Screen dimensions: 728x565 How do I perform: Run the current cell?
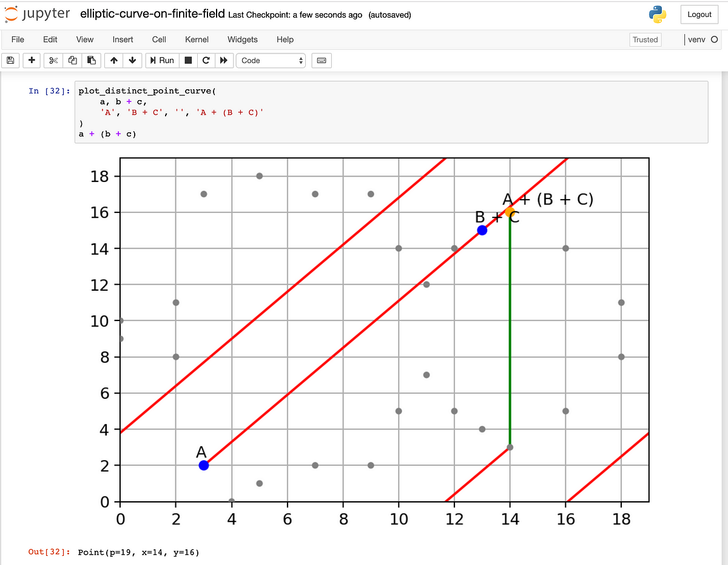pyautogui.click(x=162, y=60)
